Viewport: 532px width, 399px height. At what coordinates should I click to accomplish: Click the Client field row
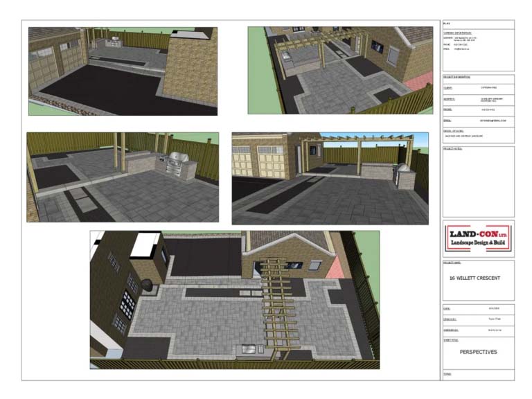pos(478,88)
